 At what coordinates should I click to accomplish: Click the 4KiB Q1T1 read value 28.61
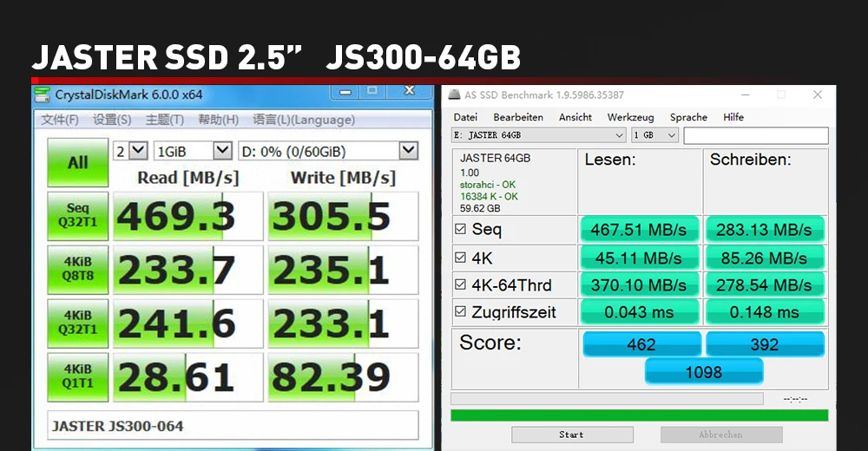188,377
